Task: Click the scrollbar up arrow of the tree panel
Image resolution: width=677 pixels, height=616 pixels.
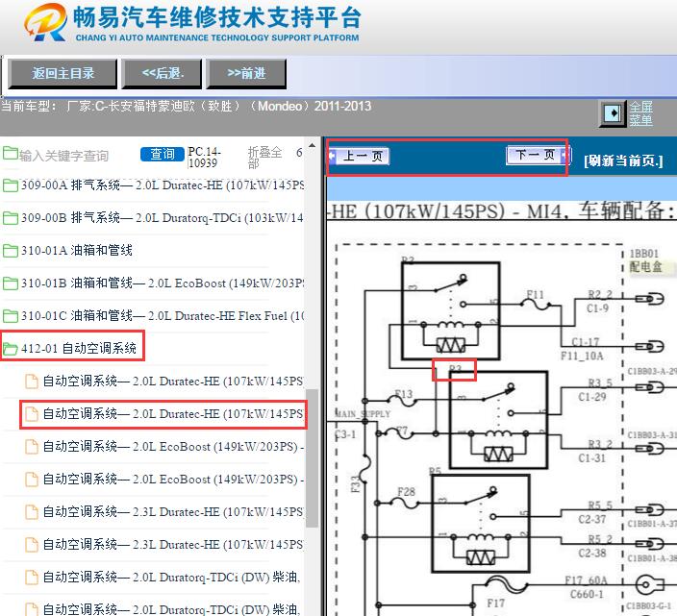Action: [312, 145]
